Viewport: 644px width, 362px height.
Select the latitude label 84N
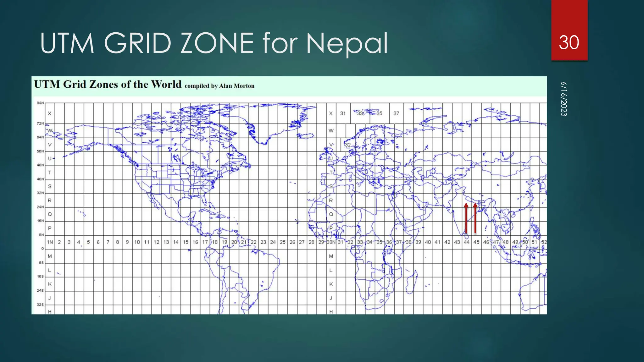[x=40, y=103]
